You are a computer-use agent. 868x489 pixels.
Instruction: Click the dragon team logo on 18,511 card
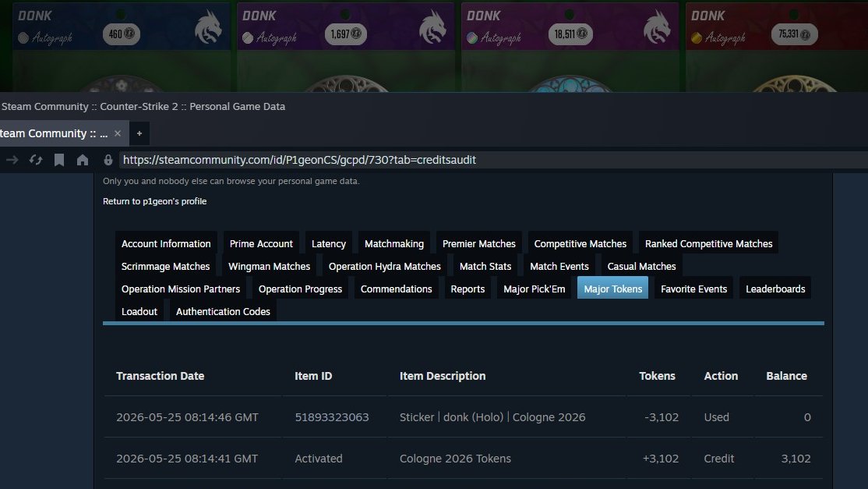point(657,27)
